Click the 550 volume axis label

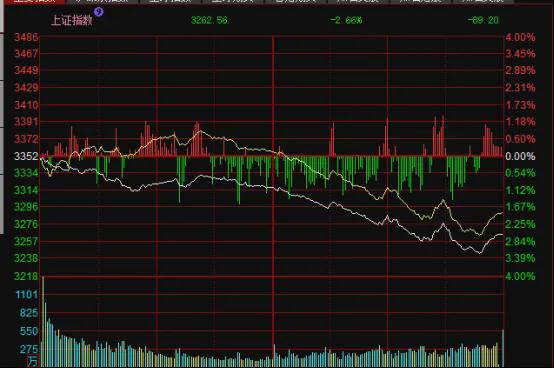29,331
